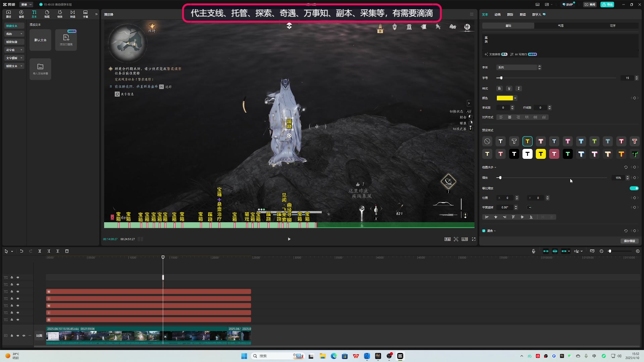The width and height of the screenshot is (644, 362).
Task: Click the zoom-in timeline icon
Action: [638, 251]
